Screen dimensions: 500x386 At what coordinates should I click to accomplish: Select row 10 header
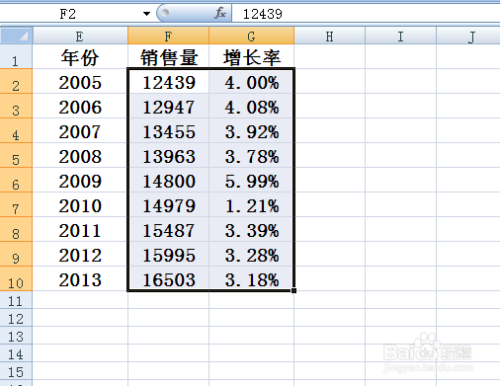(x=16, y=279)
